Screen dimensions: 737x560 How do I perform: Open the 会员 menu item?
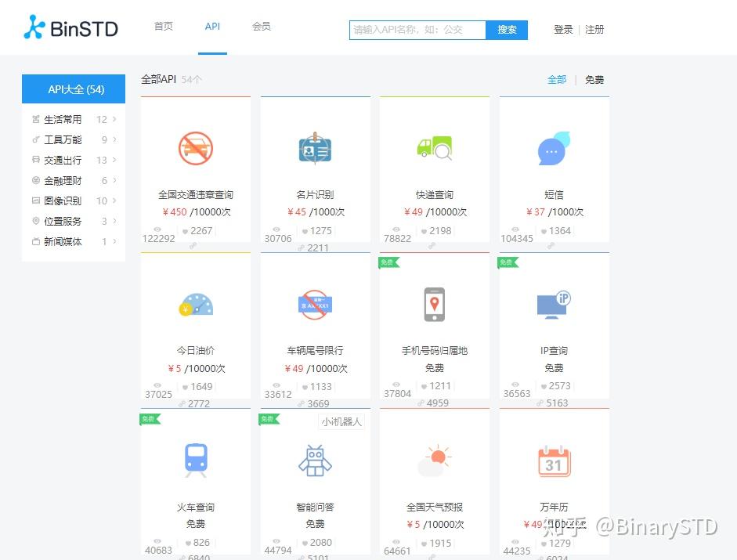pyautogui.click(x=261, y=26)
